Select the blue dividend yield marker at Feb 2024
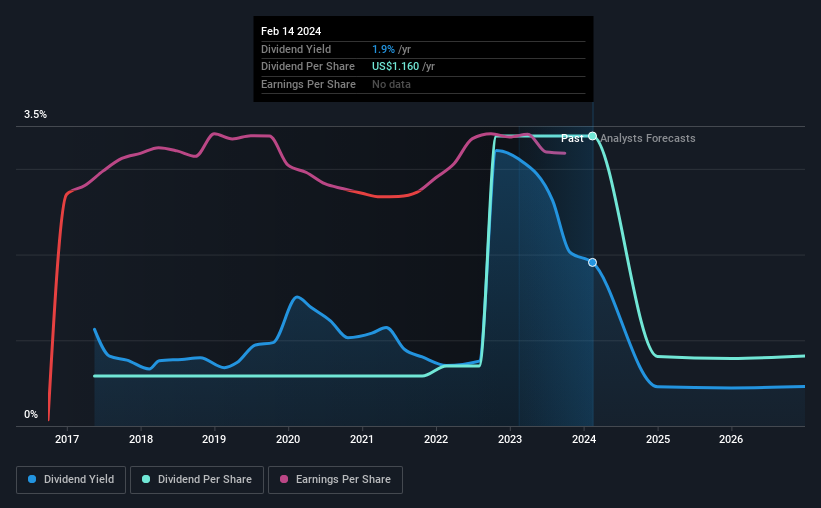 pos(592,262)
